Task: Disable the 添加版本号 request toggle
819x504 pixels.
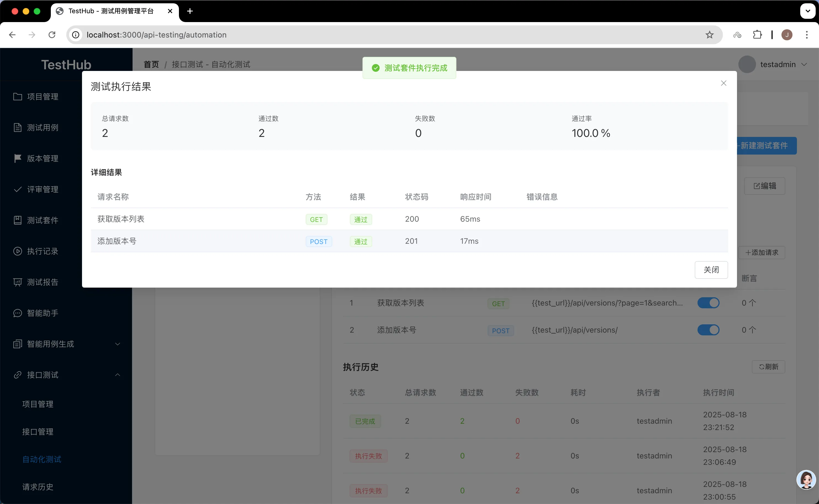Action: [708, 330]
